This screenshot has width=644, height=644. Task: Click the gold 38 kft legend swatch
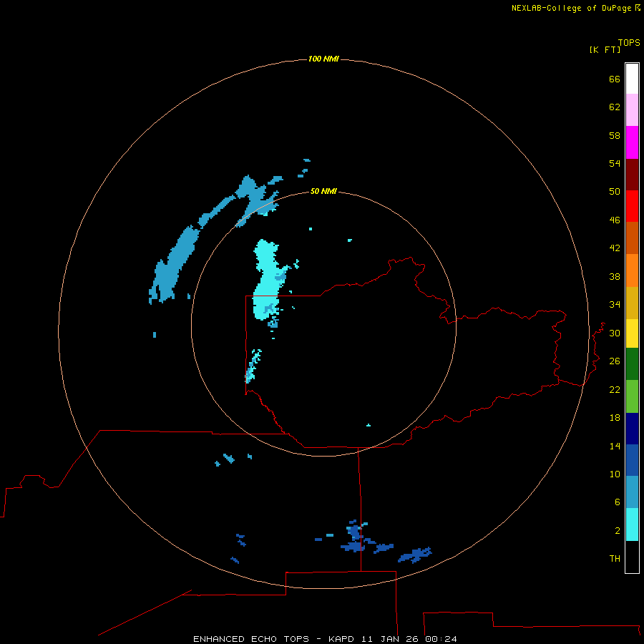[x=632, y=303]
